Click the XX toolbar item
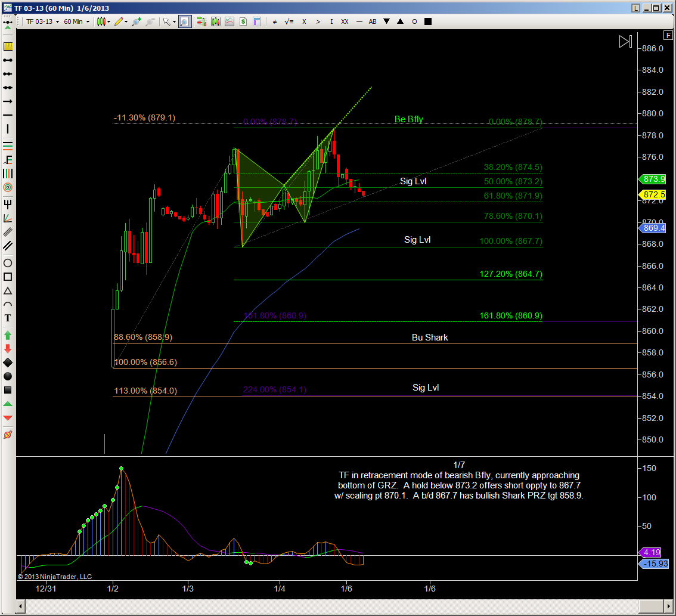This screenshot has height=616, width=676. (345, 21)
